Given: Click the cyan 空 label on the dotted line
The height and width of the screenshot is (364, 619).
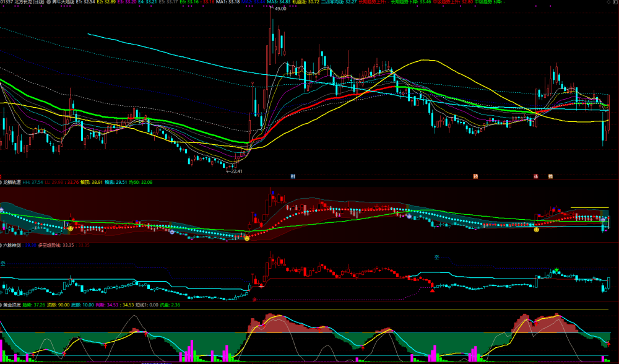Looking at the screenshot, I should tap(436, 257).
